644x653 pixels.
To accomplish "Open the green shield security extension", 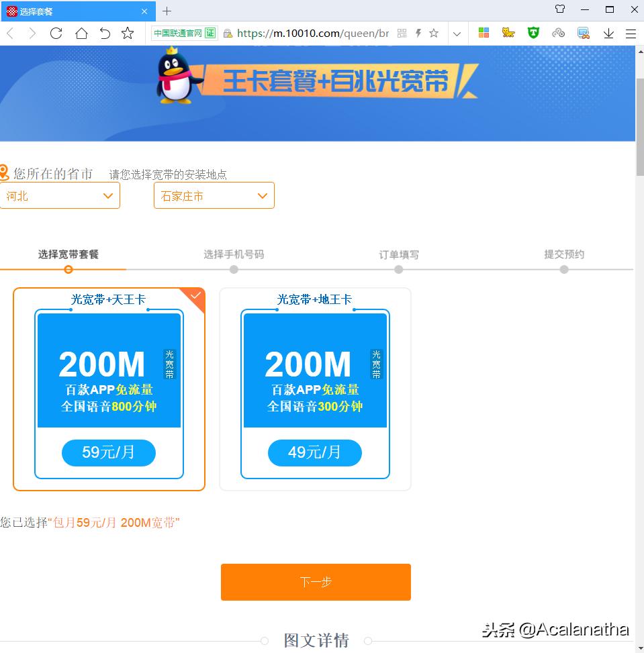I will click(x=533, y=32).
